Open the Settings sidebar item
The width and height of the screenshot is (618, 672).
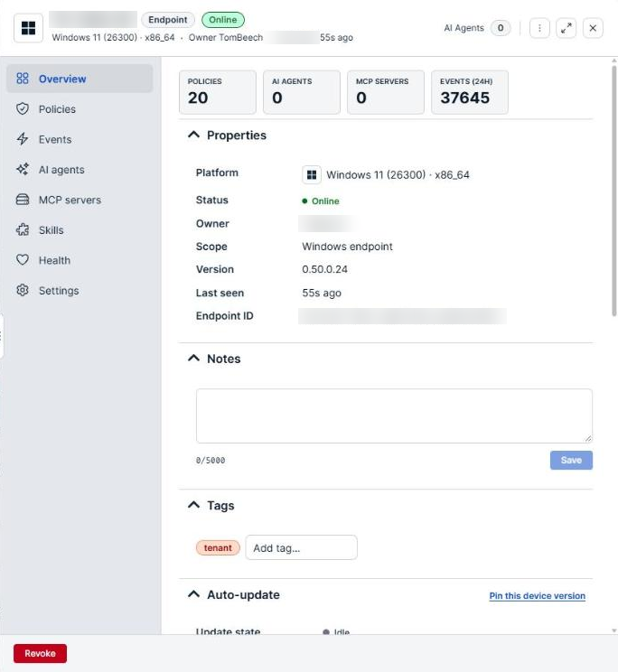[x=80, y=291]
